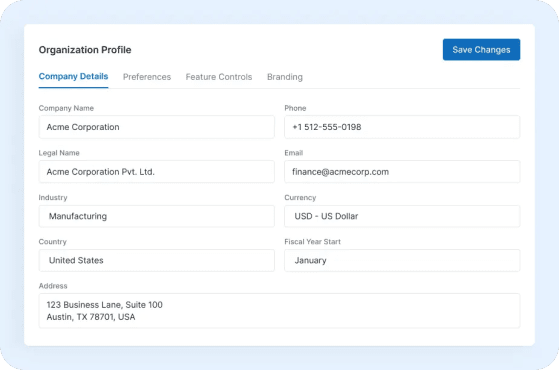
Task: Click the finance@acmecorp.com email field
Action: (402, 171)
